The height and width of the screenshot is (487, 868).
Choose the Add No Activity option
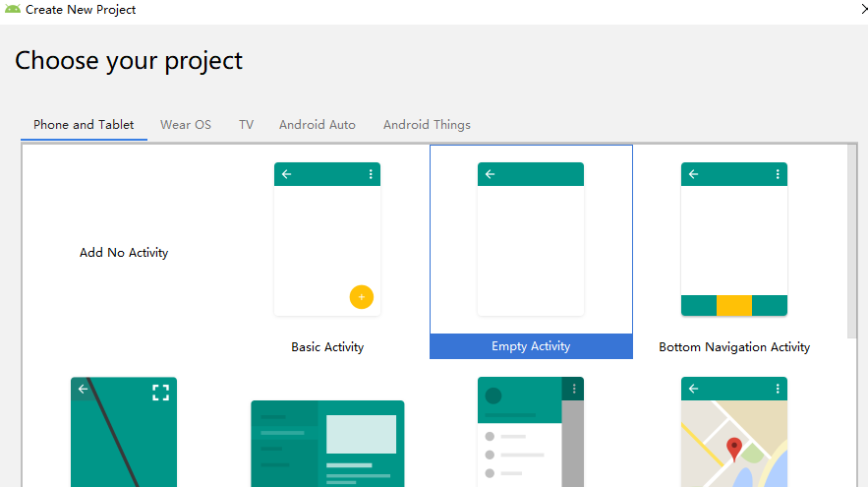124,253
